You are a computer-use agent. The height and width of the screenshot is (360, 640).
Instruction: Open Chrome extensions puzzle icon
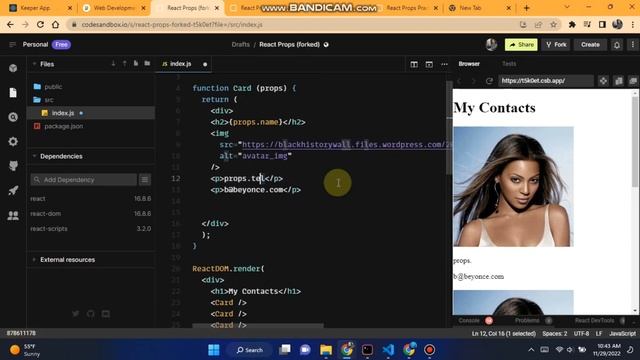click(x=572, y=24)
